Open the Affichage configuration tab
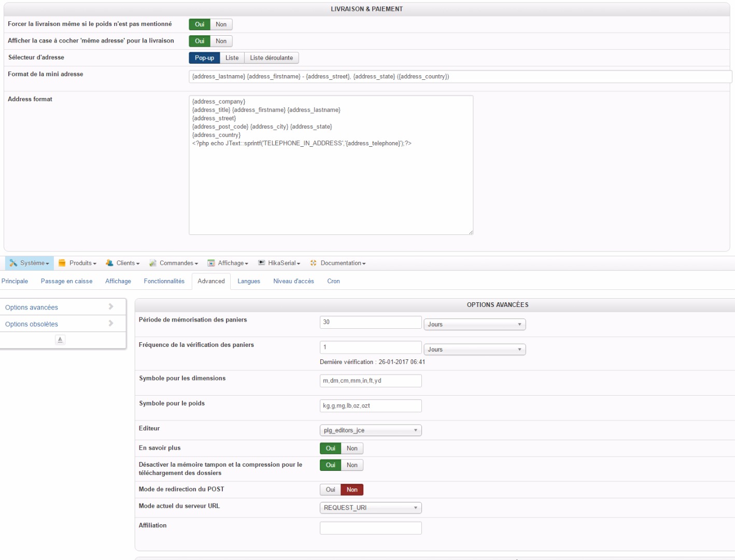 (x=118, y=281)
